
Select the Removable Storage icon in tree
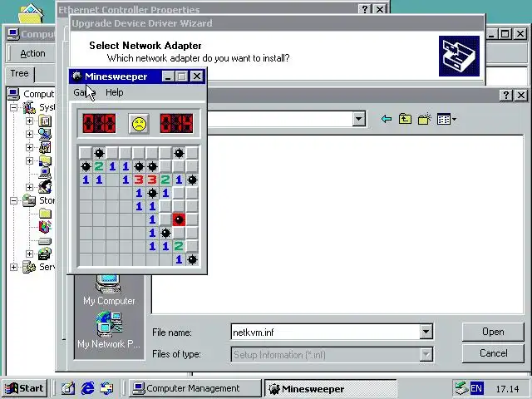point(45,254)
